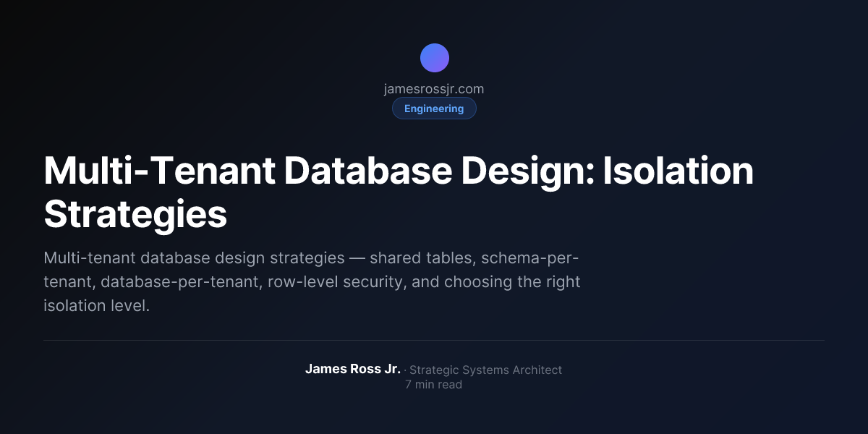The height and width of the screenshot is (434, 868).
Task: Select the Engineering category badge
Action: coord(434,109)
